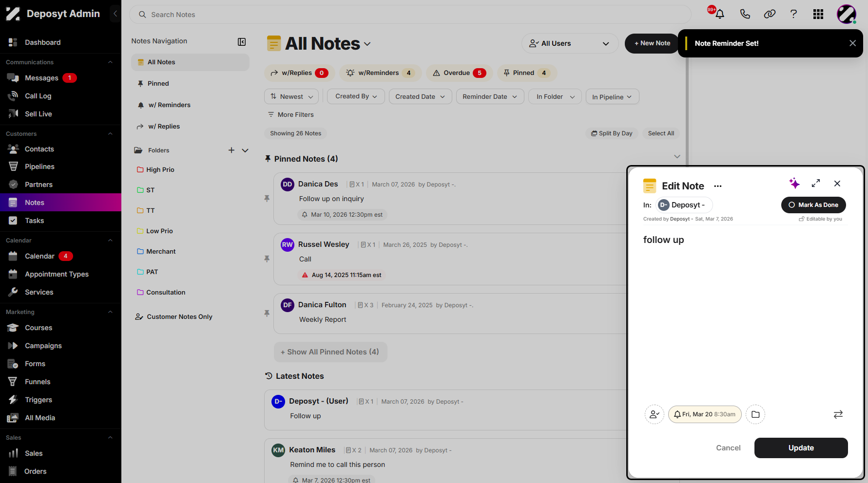
Task: Dismiss the Note Reminder Set toast
Action: [x=852, y=43]
